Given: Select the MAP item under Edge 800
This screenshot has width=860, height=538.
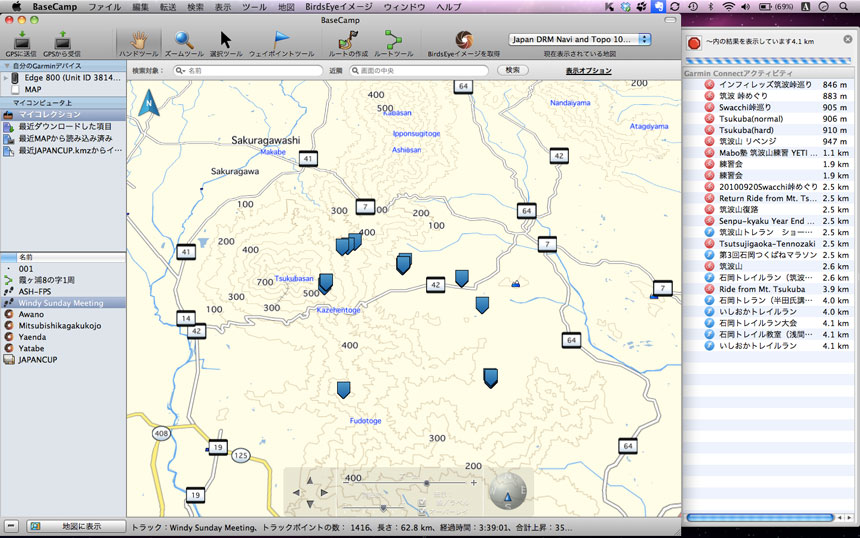Looking at the screenshot, I should [x=63, y=89].
